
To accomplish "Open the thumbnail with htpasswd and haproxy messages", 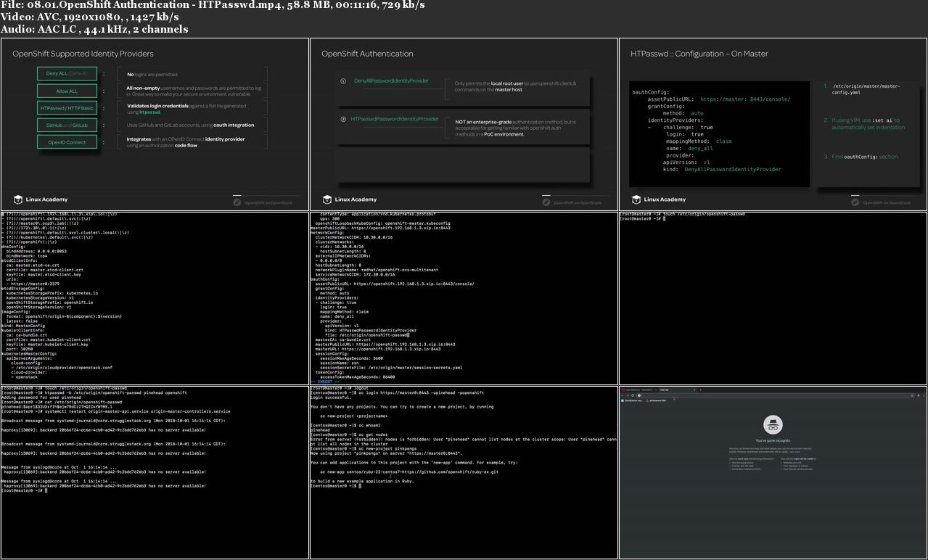I will [x=155, y=472].
